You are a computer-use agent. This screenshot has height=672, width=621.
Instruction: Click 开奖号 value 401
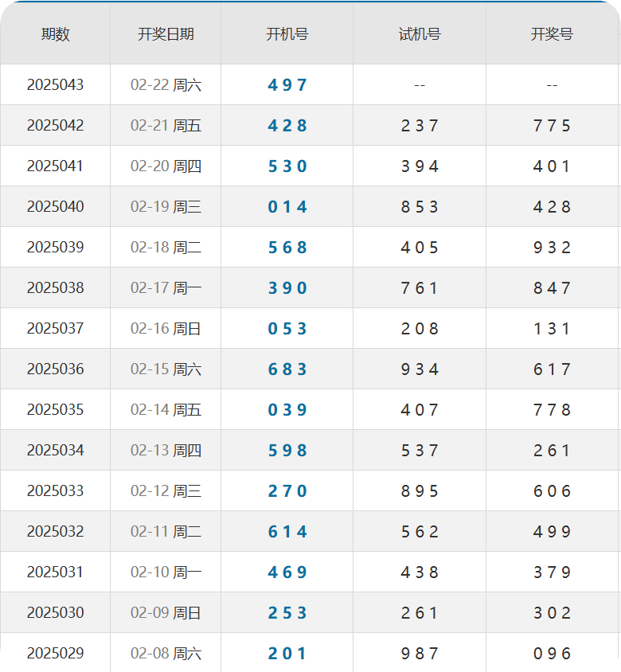(x=552, y=166)
